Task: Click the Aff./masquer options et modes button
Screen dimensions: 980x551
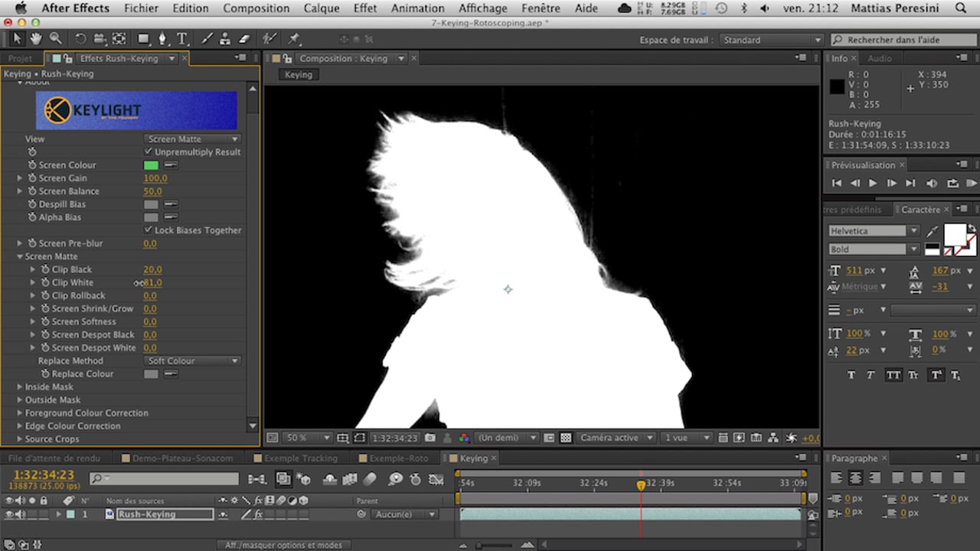Action: [x=283, y=545]
